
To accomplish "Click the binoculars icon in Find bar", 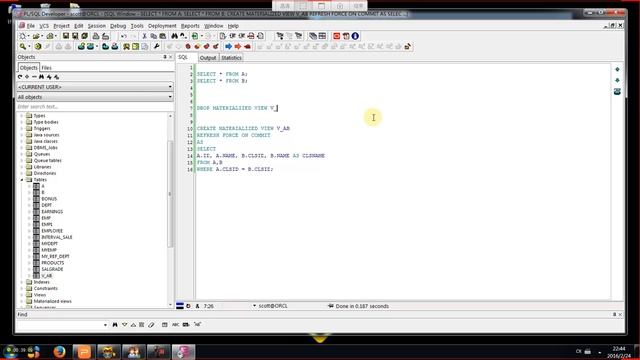I will [115, 325].
